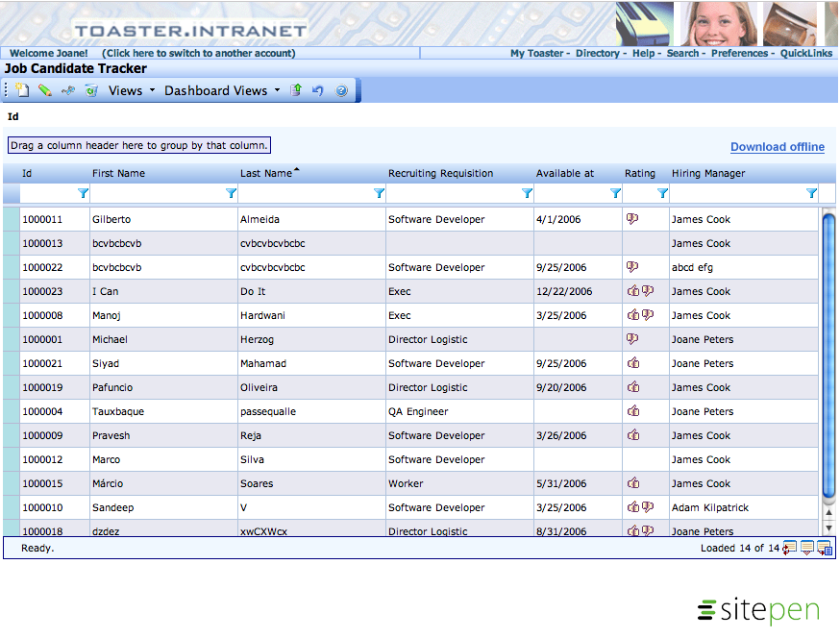Viewport: 840px width, 638px height.
Task: Click the Hiring Manager filter funnel
Action: (x=811, y=193)
